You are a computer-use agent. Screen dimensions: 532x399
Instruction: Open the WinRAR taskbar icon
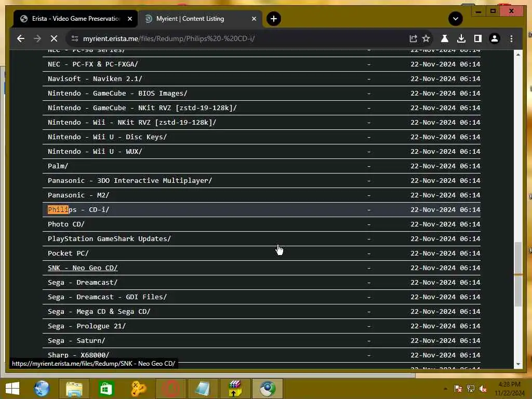tap(235, 389)
